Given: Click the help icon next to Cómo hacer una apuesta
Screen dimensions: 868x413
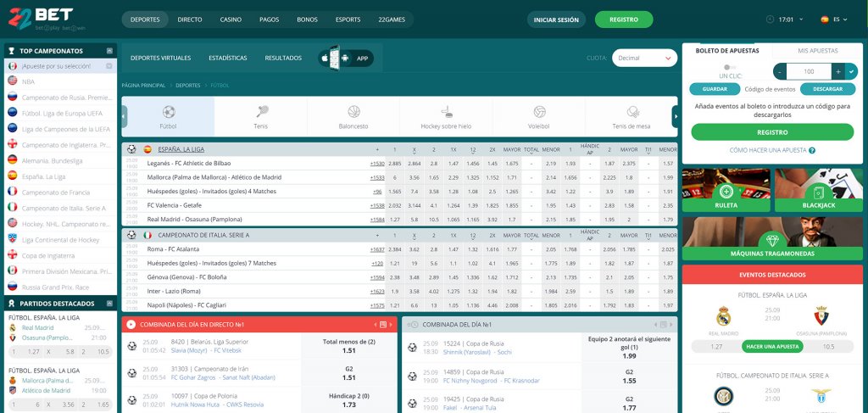Looking at the screenshot, I should [811, 151].
